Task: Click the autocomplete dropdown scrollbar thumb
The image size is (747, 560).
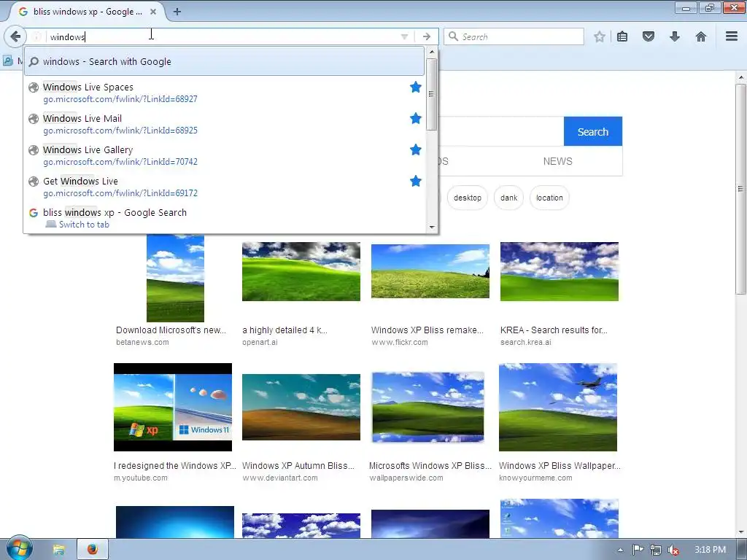Action: click(x=432, y=94)
